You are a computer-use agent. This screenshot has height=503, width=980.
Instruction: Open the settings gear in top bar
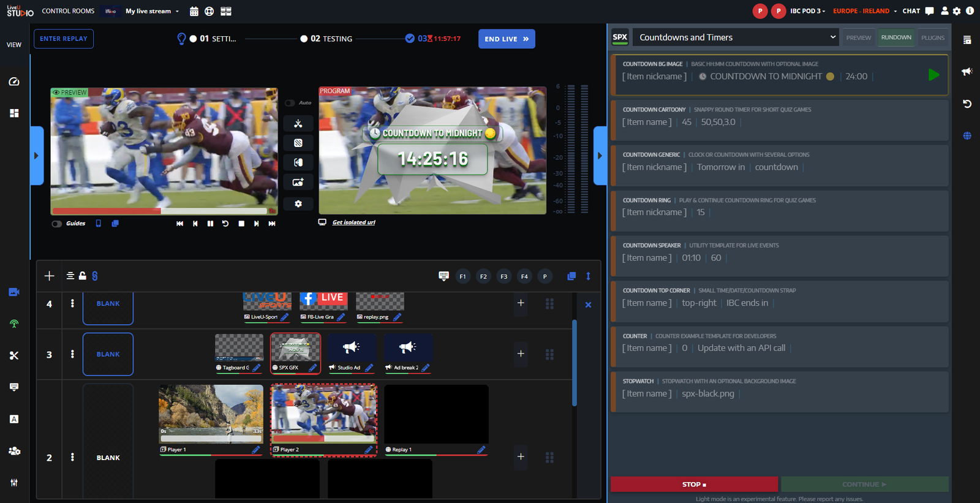click(957, 11)
